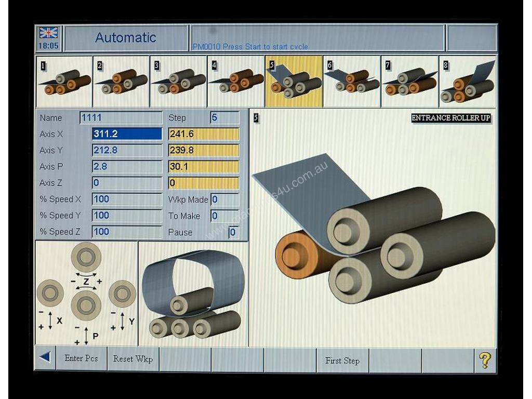The image size is (532, 399).
Task: Pick step 4 roller position icon
Action: coord(236,82)
